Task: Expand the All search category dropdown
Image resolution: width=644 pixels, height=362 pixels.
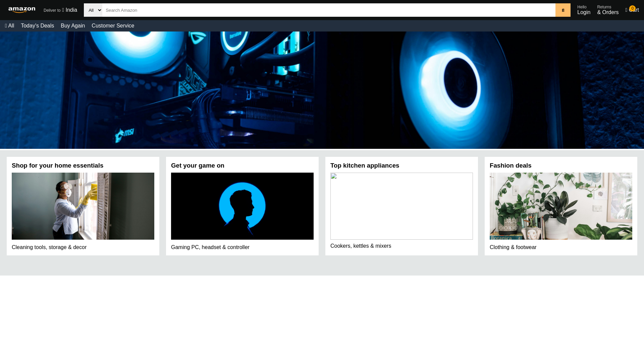Action: [93, 10]
